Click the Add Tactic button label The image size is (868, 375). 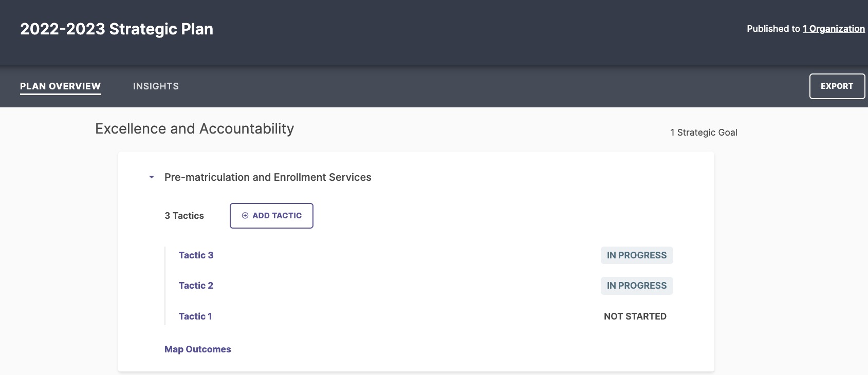click(x=277, y=216)
